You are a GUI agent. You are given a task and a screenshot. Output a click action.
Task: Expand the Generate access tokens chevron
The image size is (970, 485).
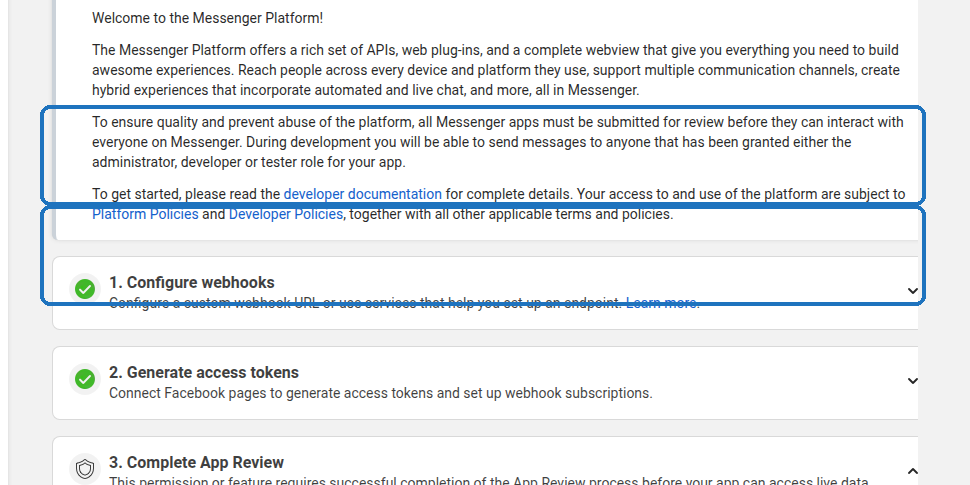[912, 381]
